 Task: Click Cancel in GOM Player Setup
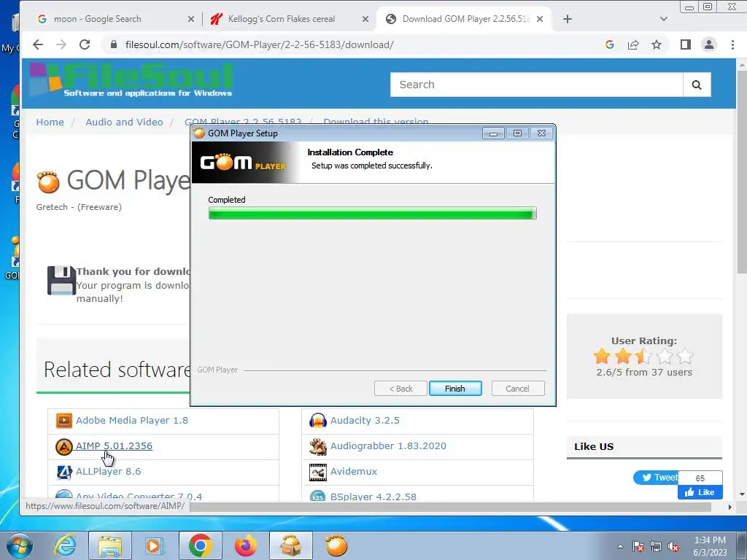517,389
